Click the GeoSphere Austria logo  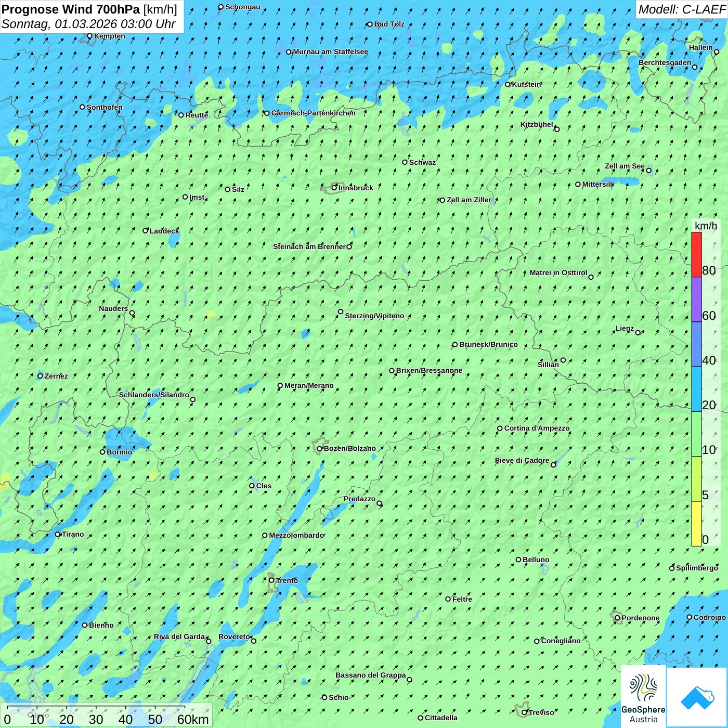pyautogui.click(x=643, y=696)
